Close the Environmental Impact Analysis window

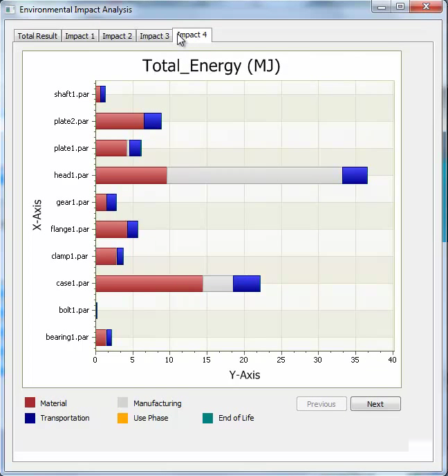[x=424, y=7]
